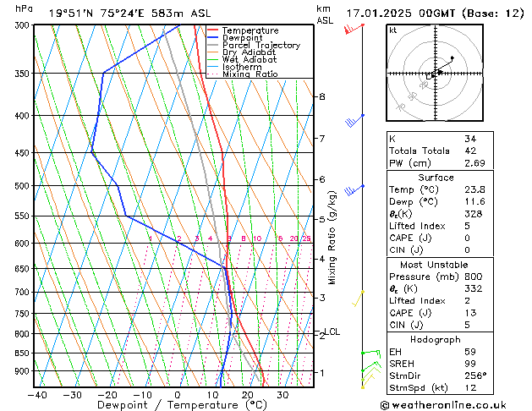532x411 pixels.
Task: Click the Totals Totals value '42'
Action: 470,151
